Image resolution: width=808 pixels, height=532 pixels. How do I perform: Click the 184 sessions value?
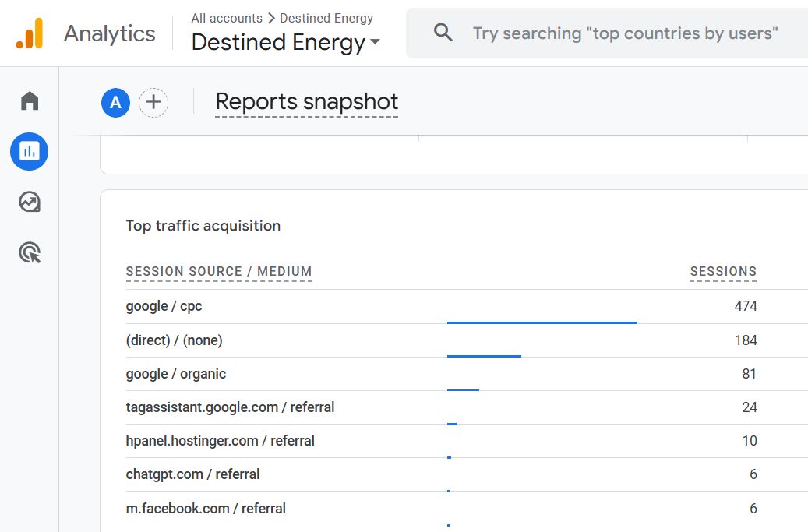pos(746,340)
